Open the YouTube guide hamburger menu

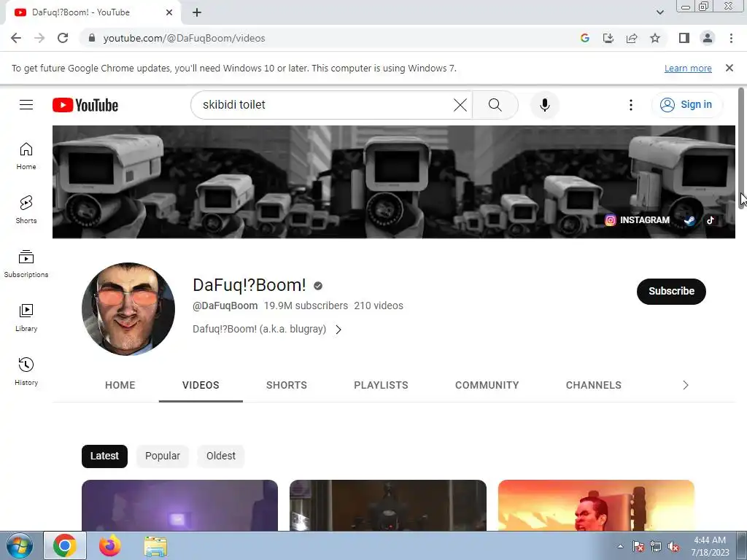[x=26, y=105]
